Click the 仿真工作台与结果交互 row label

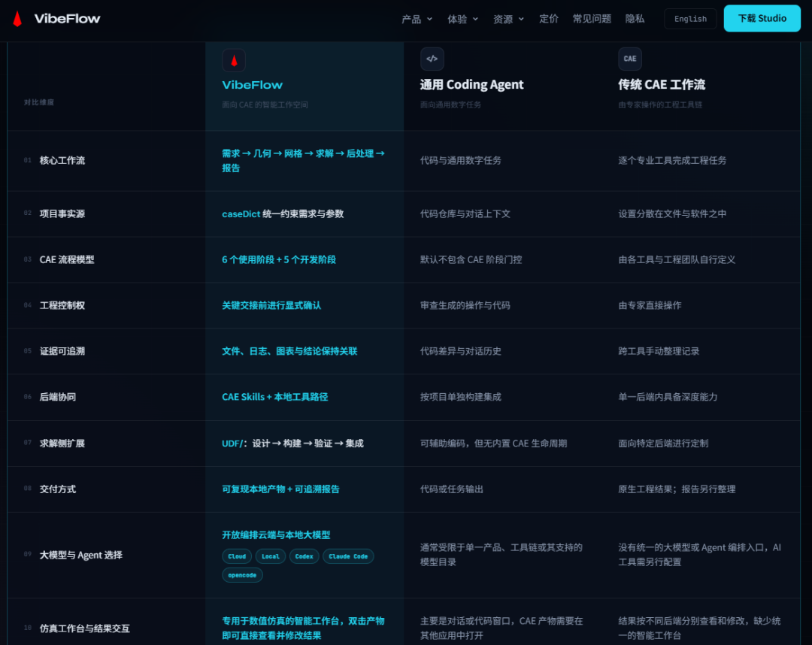click(84, 628)
